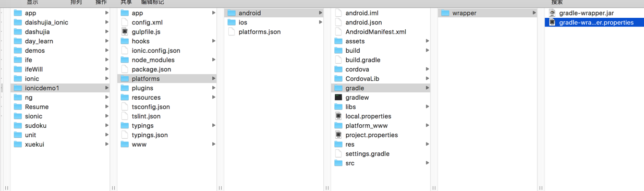Expand the plugins folder arrow

(214, 88)
